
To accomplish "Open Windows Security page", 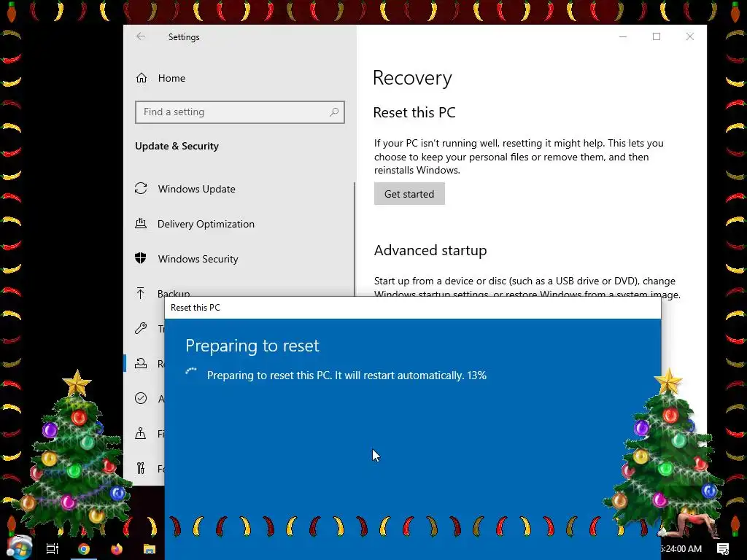I will 198,259.
